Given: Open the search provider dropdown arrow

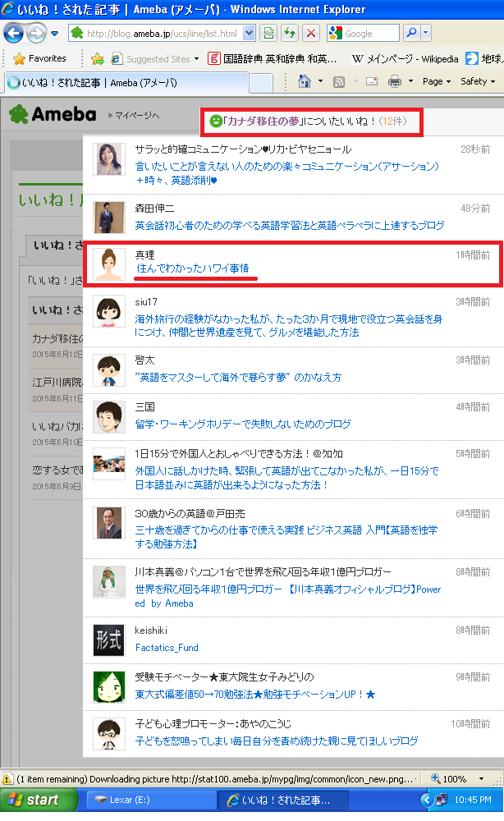Looking at the screenshot, I should [425, 33].
